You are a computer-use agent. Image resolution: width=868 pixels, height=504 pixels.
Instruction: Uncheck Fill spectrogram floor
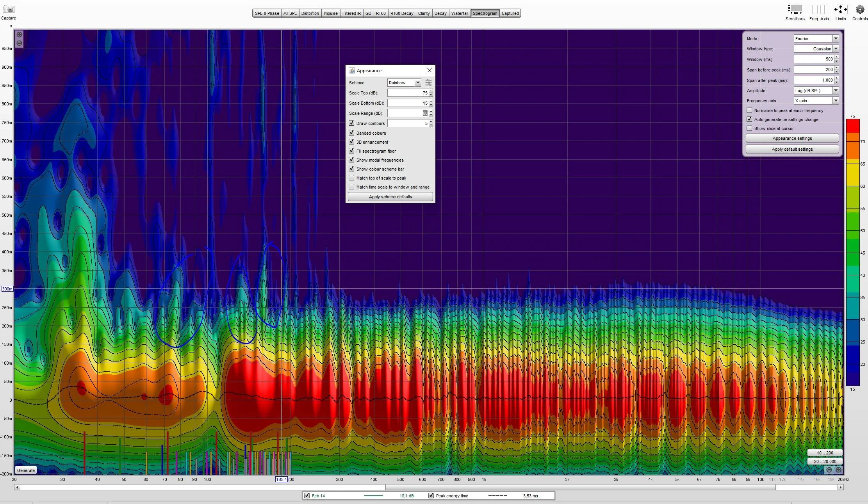coord(351,151)
